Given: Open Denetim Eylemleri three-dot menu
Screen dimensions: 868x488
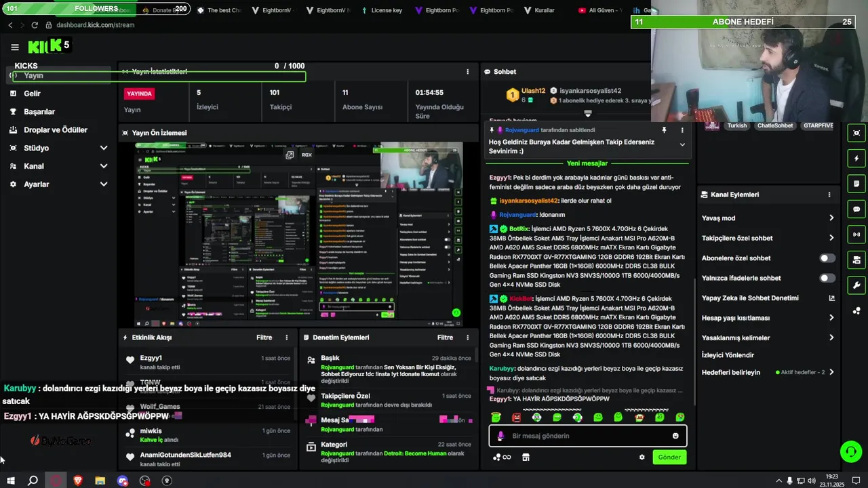Looking at the screenshot, I should click(467, 338).
